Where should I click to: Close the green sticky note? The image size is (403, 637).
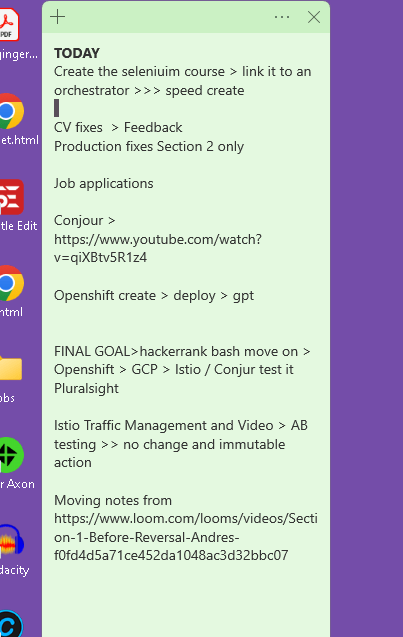pyautogui.click(x=314, y=17)
